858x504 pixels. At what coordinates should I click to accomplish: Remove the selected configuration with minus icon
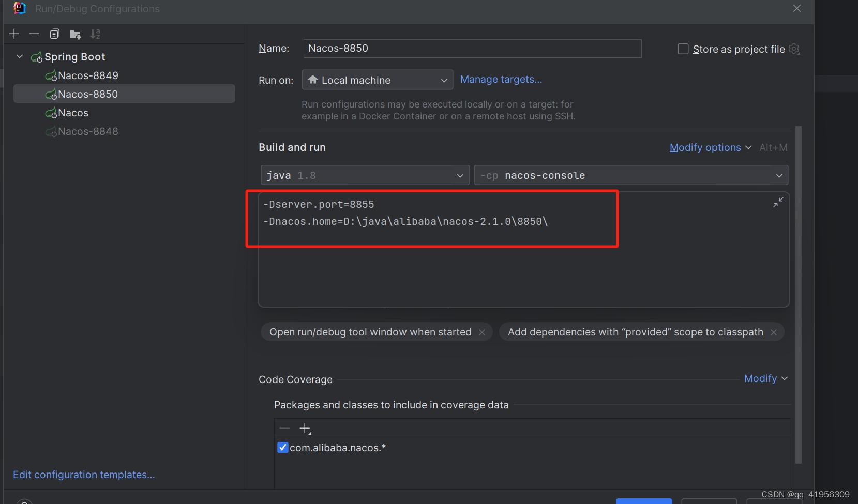(x=34, y=34)
